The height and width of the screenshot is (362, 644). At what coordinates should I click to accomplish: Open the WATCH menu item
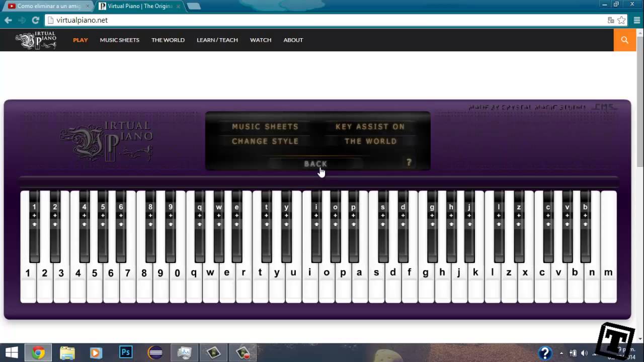tap(261, 40)
